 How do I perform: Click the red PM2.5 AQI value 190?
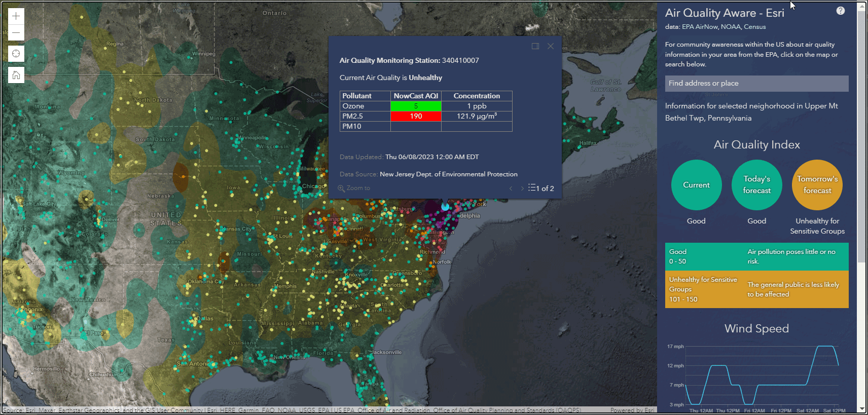[416, 116]
